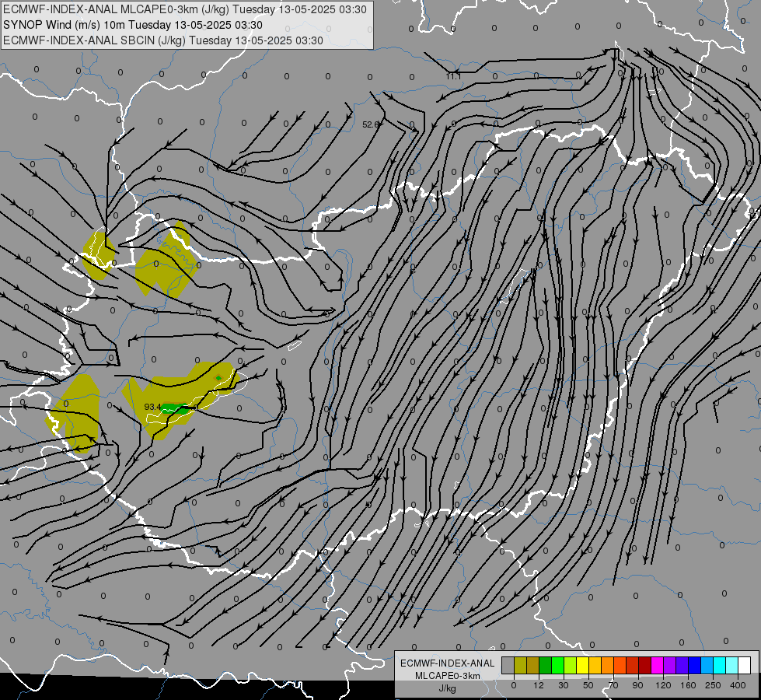Click the brick-red swatch before 90
The height and width of the screenshot is (700, 761).
(x=633, y=665)
